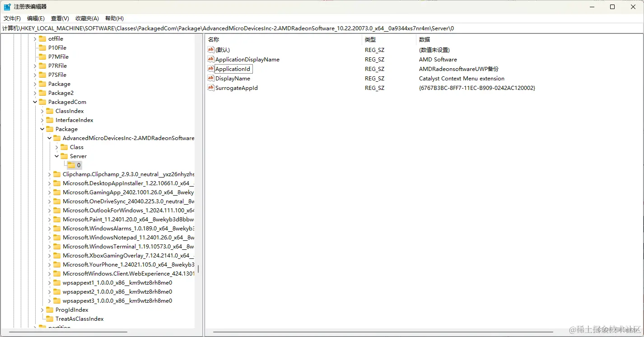Click the tree pane vertical scrollbar thumb

198,269
